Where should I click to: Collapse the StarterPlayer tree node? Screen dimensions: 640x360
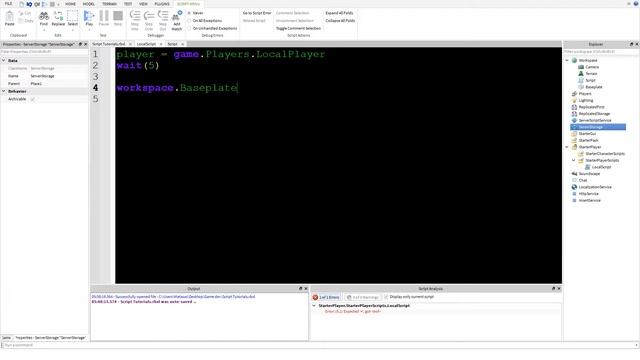(567, 147)
